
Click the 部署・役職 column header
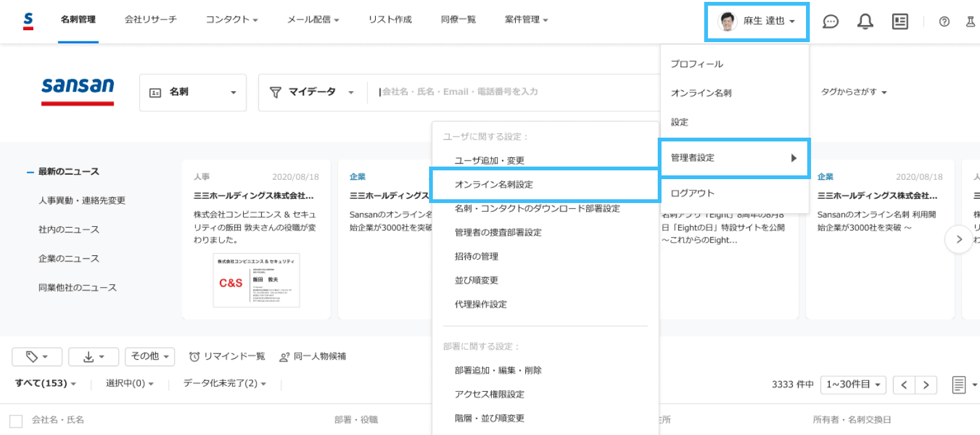click(x=356, y=420)
